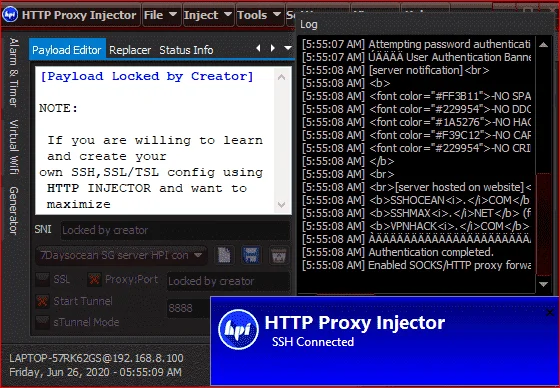The width and height of the screenshot is (560, 388).
Task: Click the payload editor scroll down arrow
Action: [281, 205]
